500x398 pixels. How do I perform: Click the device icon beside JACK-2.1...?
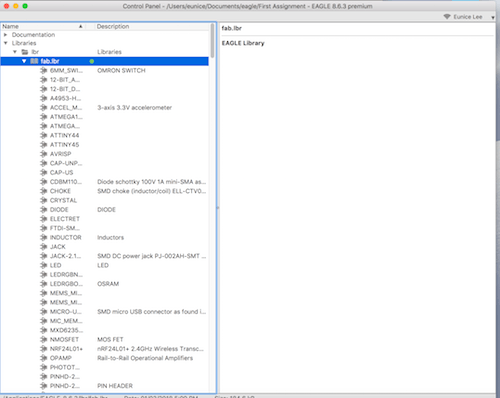pos(43,256)
